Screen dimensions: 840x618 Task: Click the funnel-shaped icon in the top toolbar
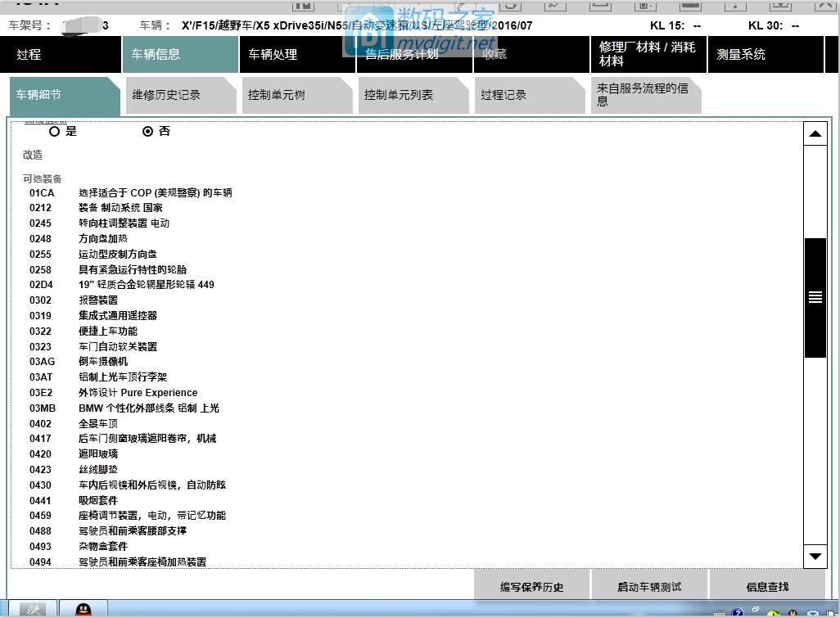pyautogui.click(x=782, y=5)
